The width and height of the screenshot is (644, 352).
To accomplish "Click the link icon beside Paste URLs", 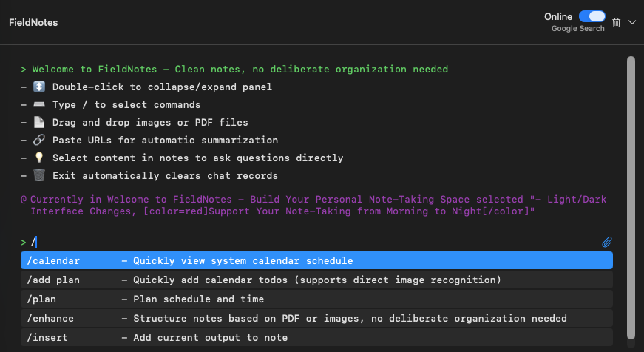I will coord(39,140).
